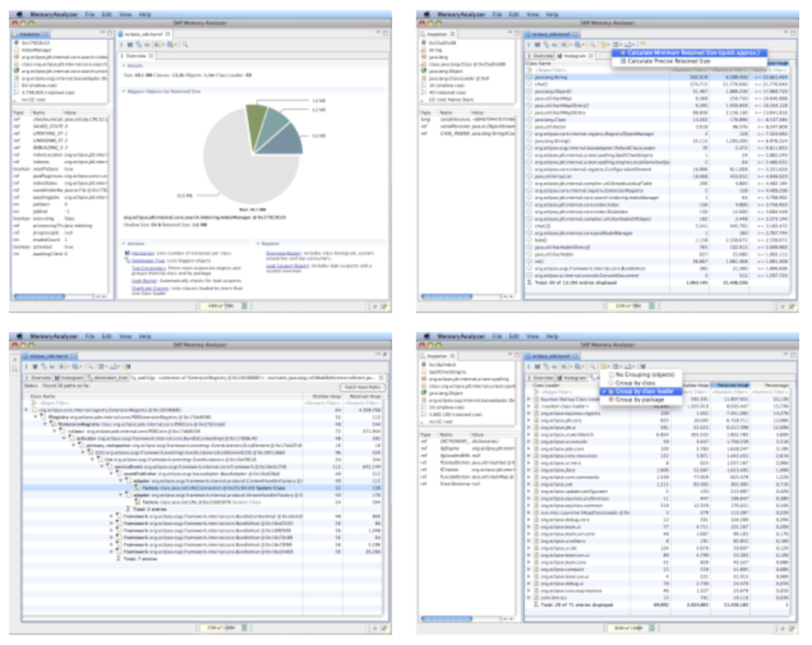Click the Histogram link under Actions
The image size is (812, 645).
tap(142, 253)
